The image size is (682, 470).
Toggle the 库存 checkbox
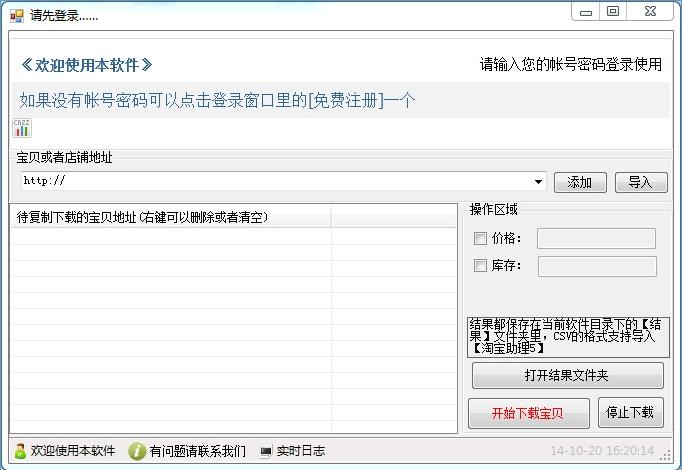[x=480, y=266]
